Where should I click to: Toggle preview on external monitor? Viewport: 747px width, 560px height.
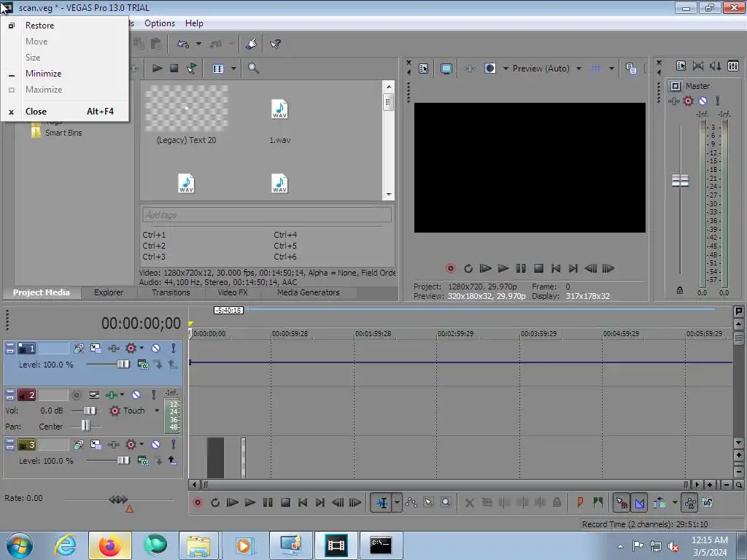point(446,69)
